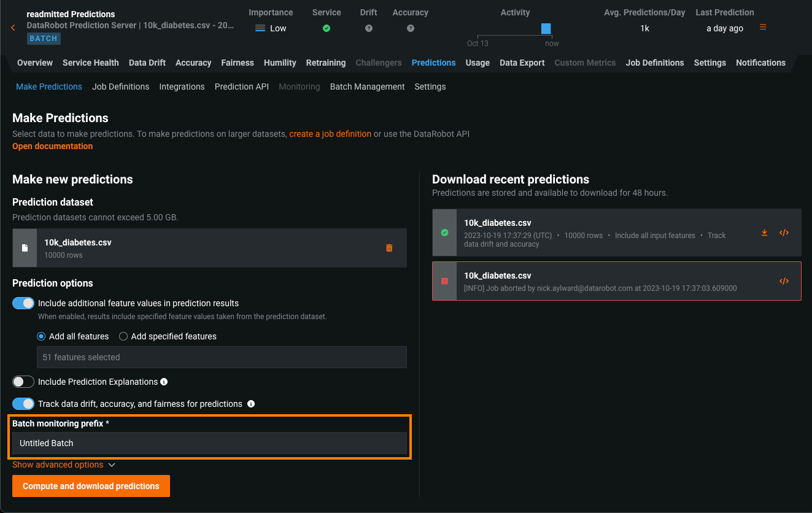
Task: View code snippet for aborted prediction job
Action: coord(784,281)
